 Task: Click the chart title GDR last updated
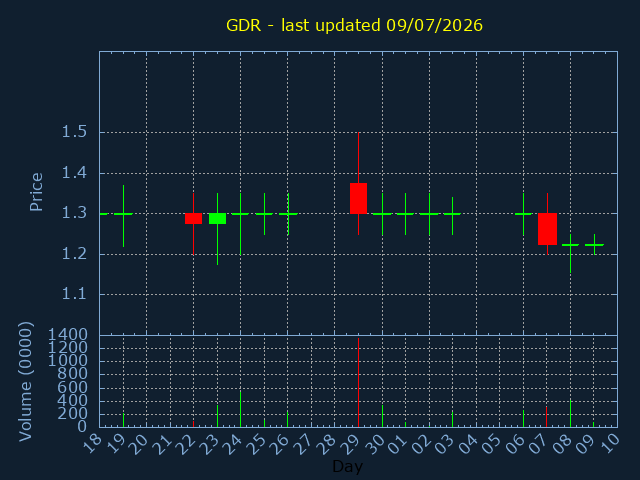(354, 25)
